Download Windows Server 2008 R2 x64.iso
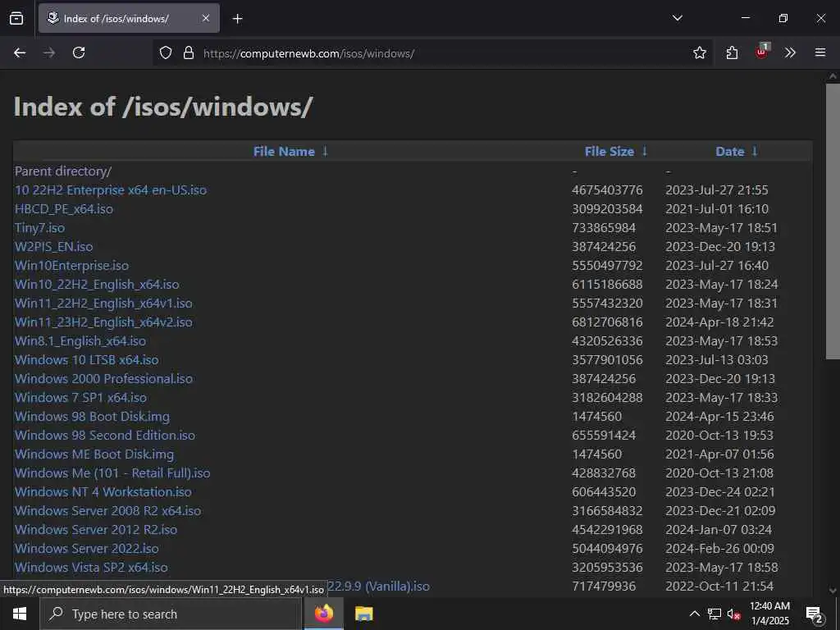 (x=107, y=510)
